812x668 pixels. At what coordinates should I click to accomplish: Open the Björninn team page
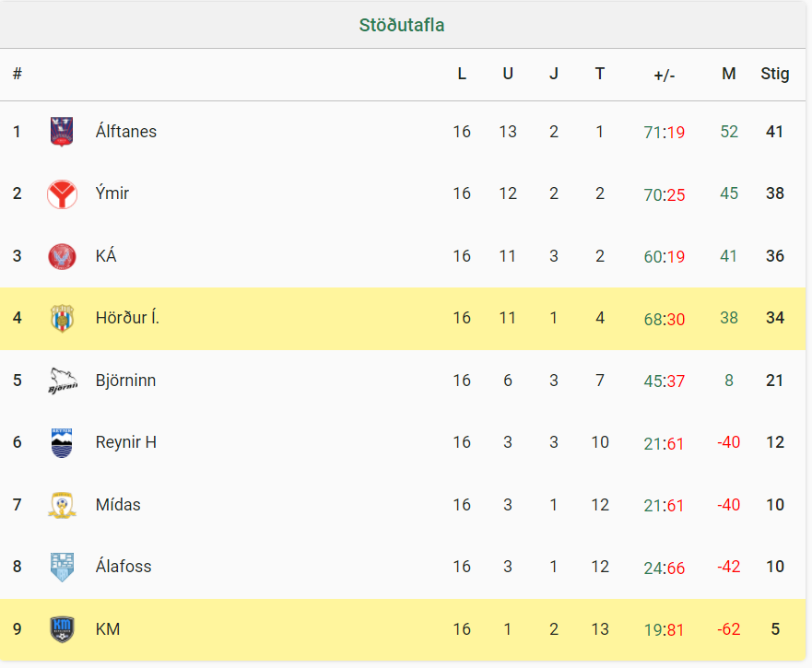[125, 381]
